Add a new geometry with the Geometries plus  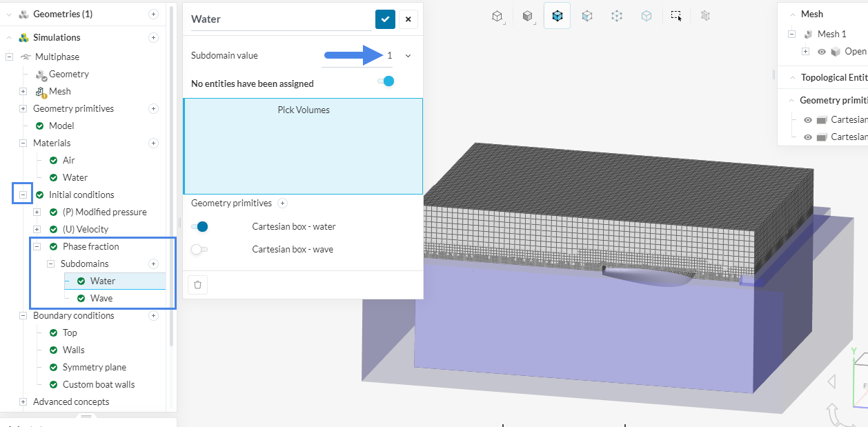[153, 14]
